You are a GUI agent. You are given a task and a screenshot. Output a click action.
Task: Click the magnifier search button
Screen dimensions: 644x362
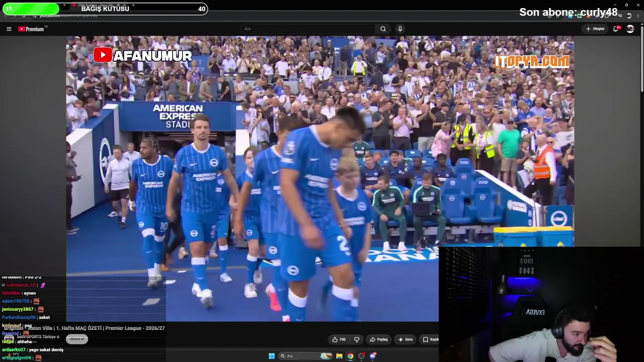coord(383,29)
